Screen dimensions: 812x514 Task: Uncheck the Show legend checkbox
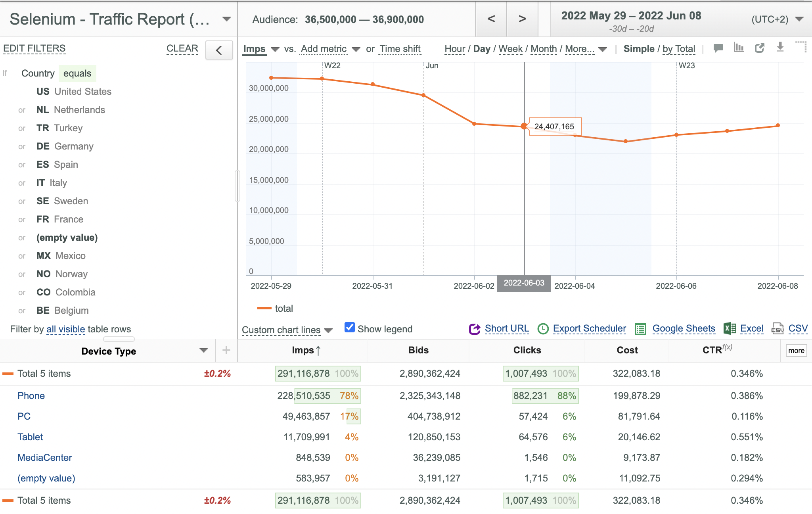[x=350, y=327]
